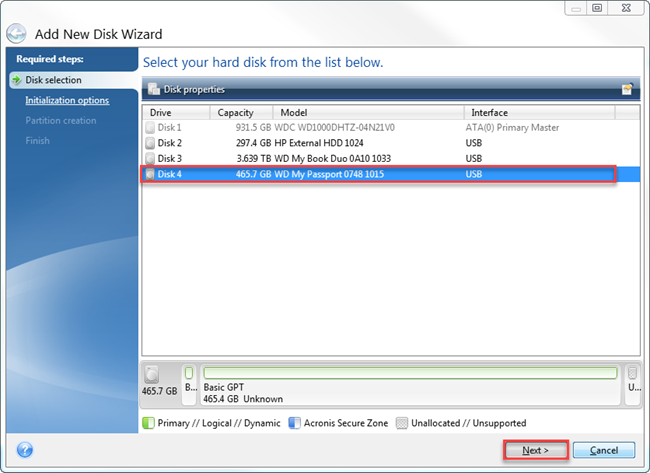Screen dimensions: 650x473
Task: Click the 931.5 GB capacity cell
Action: coord(254,127)
